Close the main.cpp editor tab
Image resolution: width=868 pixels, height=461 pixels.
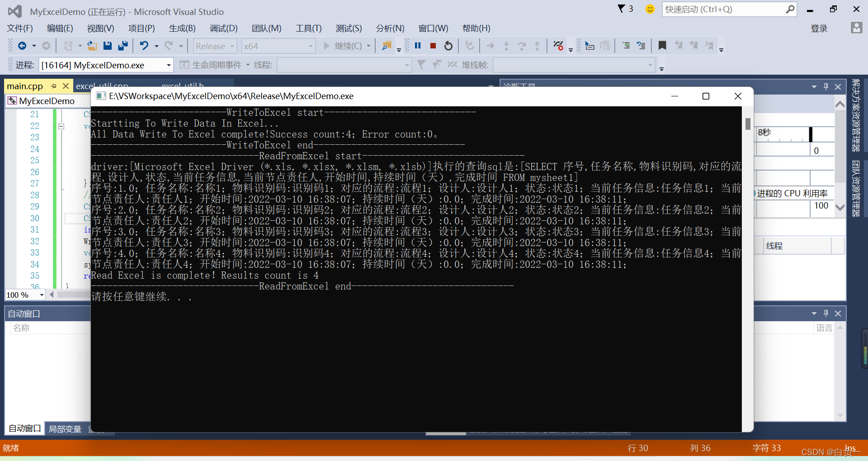click(66, 86)
